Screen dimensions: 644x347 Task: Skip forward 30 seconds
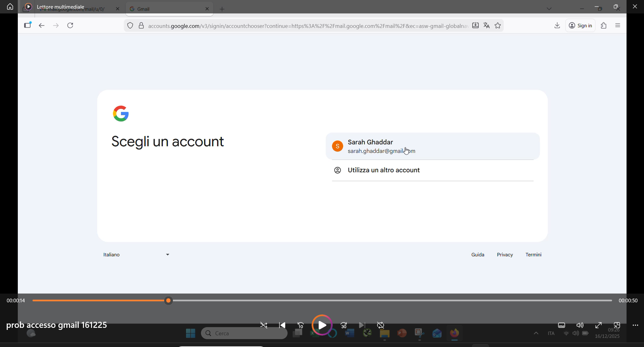(344, 325)
